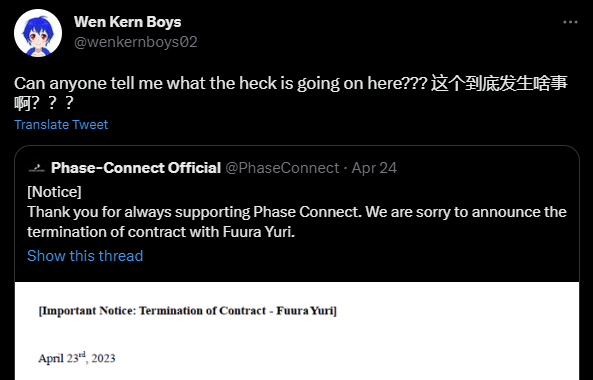Open quoted tweet announcing Fuura Yuri termination
Viewport: 593px width, 380px height.
[x=297, y=214]
